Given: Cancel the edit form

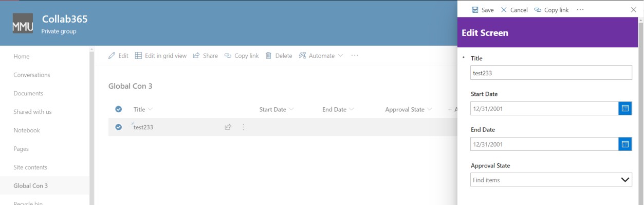Looking at the screenshot, I should 514,10.
